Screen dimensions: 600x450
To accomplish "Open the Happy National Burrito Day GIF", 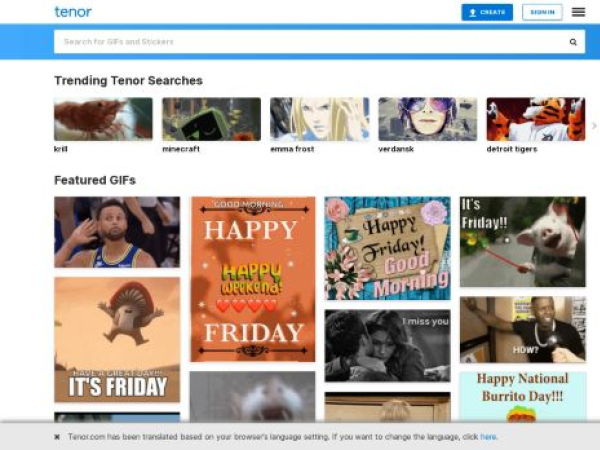I will click(x=522, y=396).
